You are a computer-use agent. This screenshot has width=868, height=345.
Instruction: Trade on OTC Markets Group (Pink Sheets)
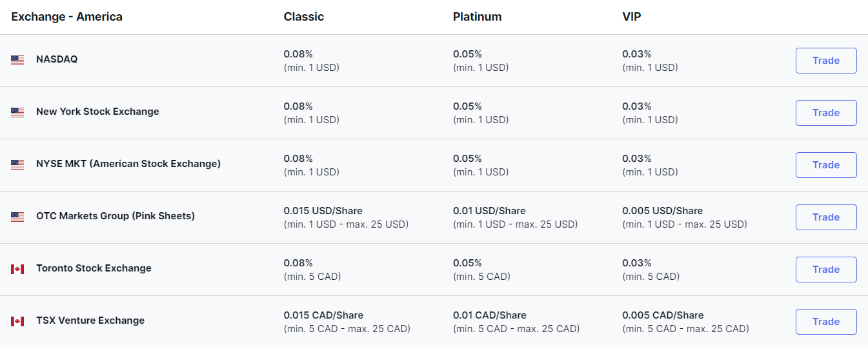(x=825, y=217)
